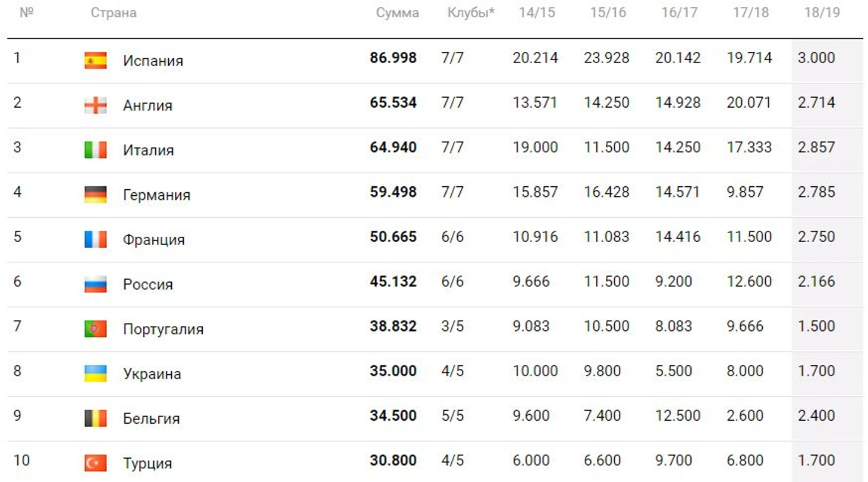This screenshot has width=868, height=482.
Task: Click the Germany flag icon
Action: pos(96,195)
